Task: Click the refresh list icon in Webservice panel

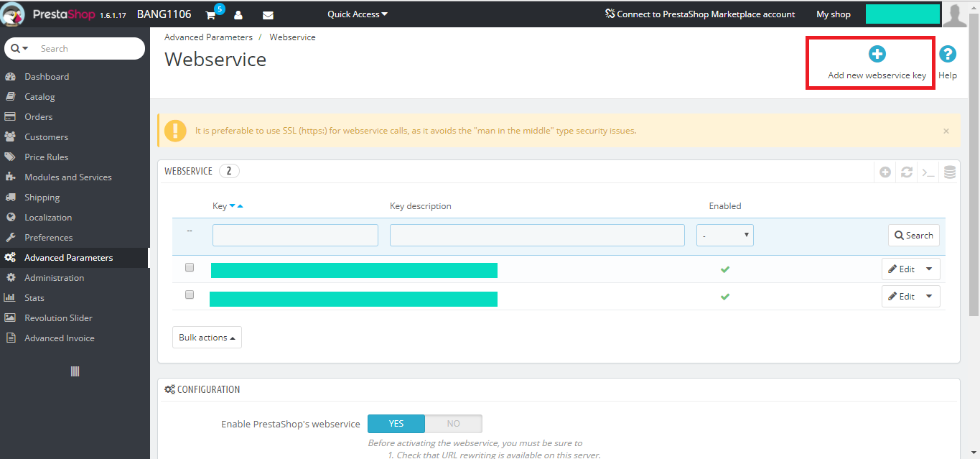Action: click(x=907, y=172)
